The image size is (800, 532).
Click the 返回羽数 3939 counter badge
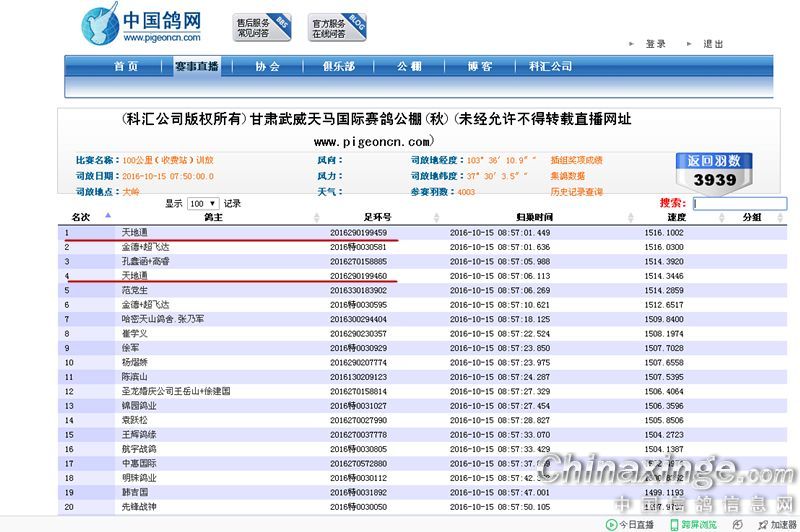point(714,171)
